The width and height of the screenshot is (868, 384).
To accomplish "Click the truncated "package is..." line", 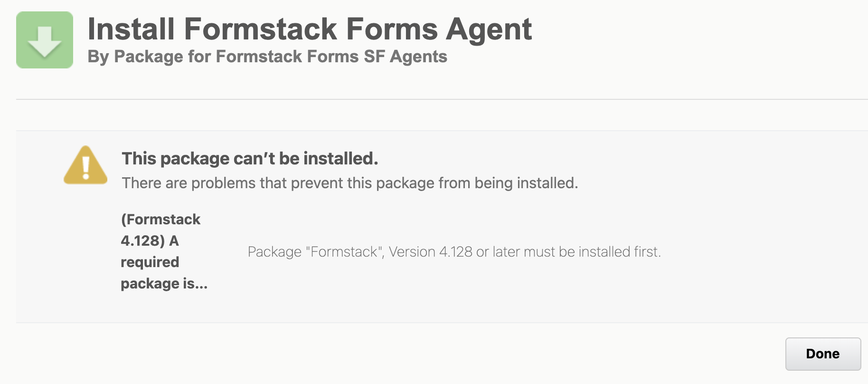I will (x=164, y=284).
